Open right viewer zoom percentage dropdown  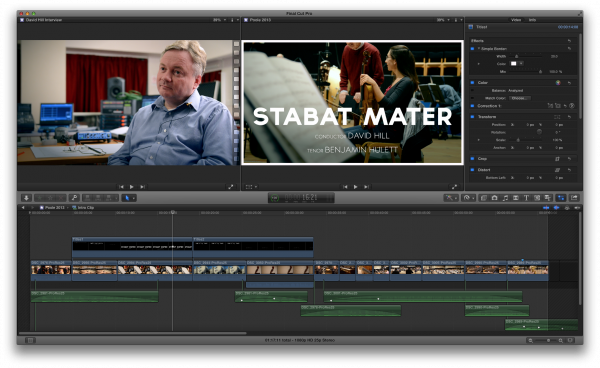pyautogui.click(x=443, y=20)
